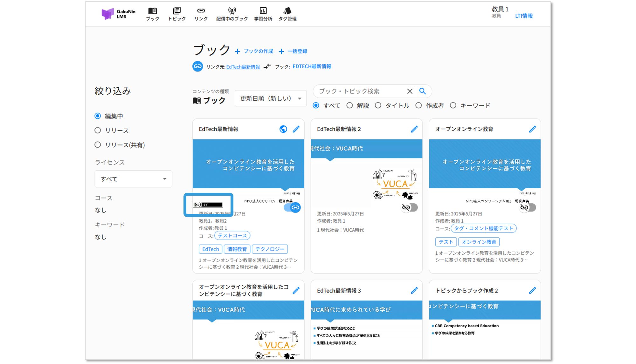Click the search magnifier icon
The image size is (636, 364).
[x=422, y=91]
